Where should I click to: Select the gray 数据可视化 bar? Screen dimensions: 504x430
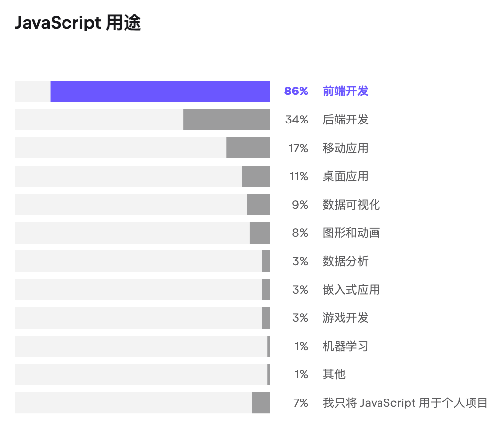pos(258,205)
